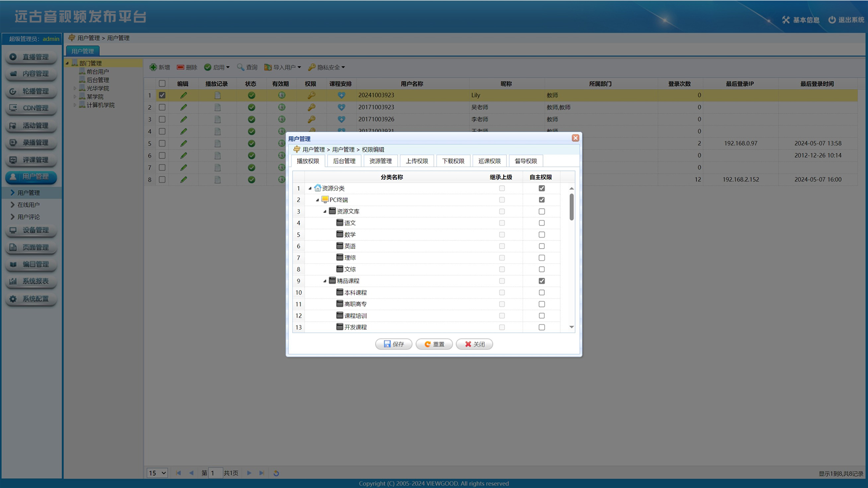Click the 重置 reset button
Image resolution: width=868 pixels, height=488 pixels.
[434, 344]
